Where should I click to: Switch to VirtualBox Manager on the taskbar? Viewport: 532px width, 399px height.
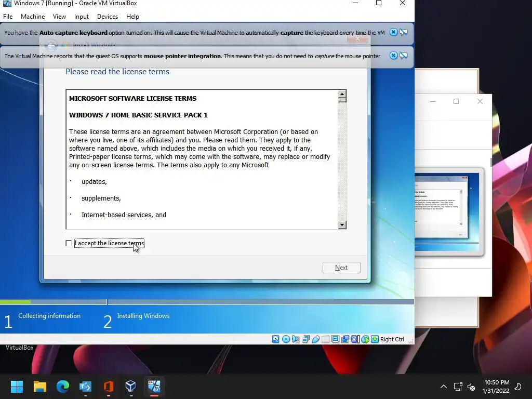pos(130,387)
